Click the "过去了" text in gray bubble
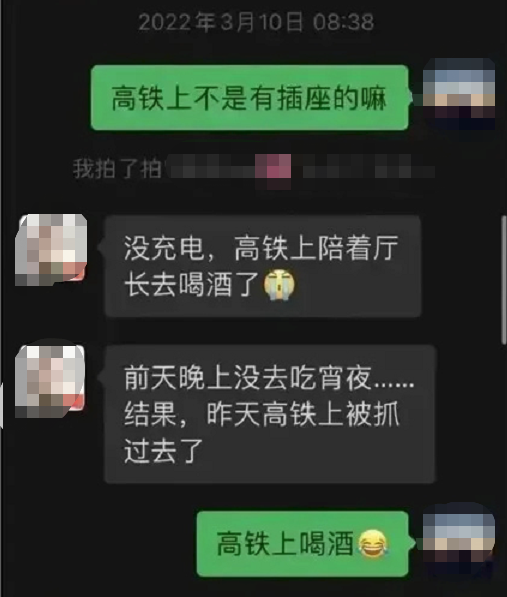507x597 pixels. [x=164, y=451]
